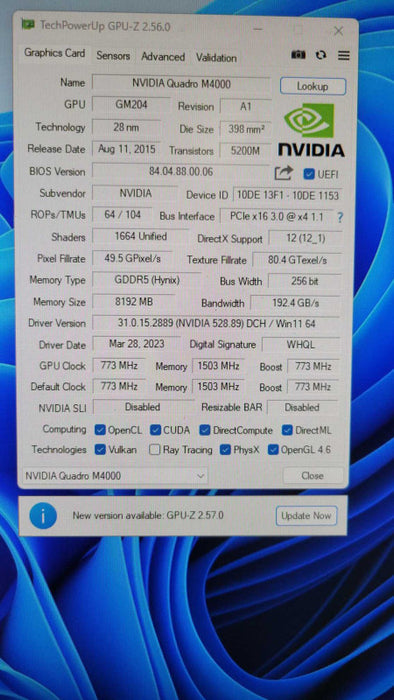Click the Bus Width field 256 bit
Screen dimensions: 394x700
(305, 281)
